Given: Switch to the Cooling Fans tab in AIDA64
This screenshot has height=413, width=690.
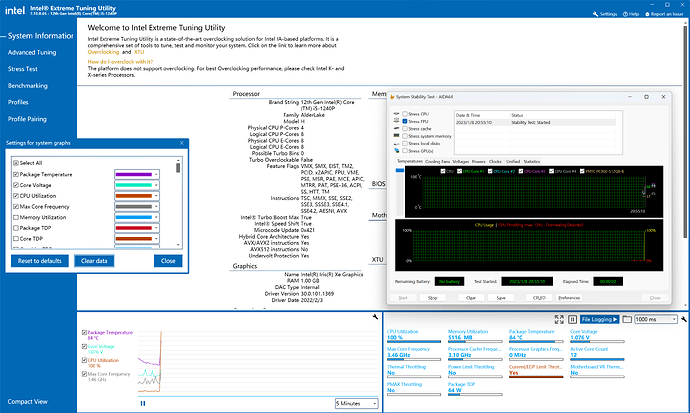Looking at the screenshot, I should 437,160.
